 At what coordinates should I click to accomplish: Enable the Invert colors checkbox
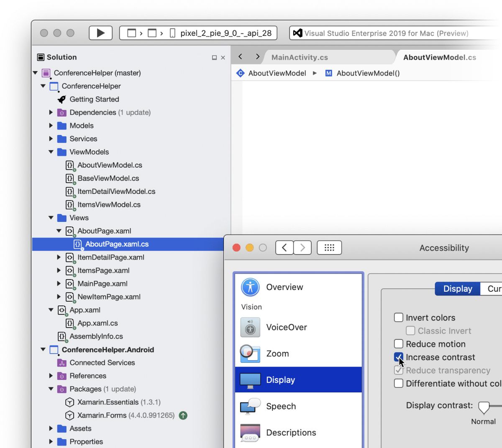pos(399,317)
